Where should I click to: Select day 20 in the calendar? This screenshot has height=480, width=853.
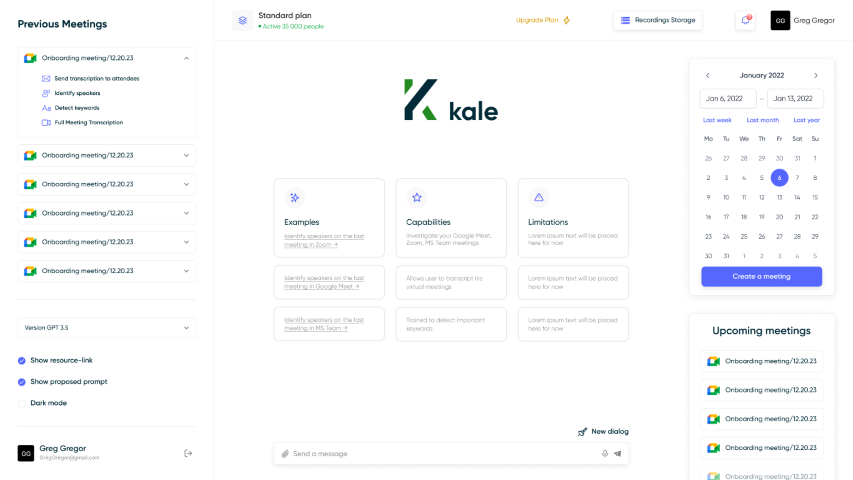780,217
